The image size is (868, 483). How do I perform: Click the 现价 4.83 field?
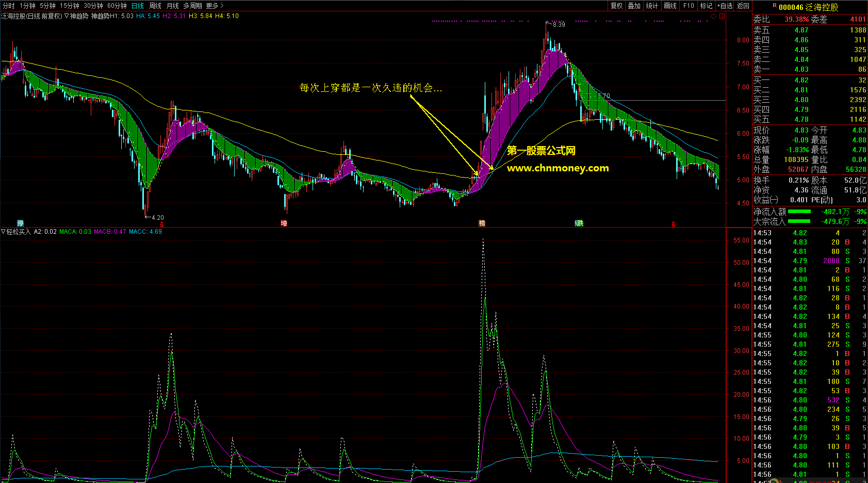click(781, 130)
